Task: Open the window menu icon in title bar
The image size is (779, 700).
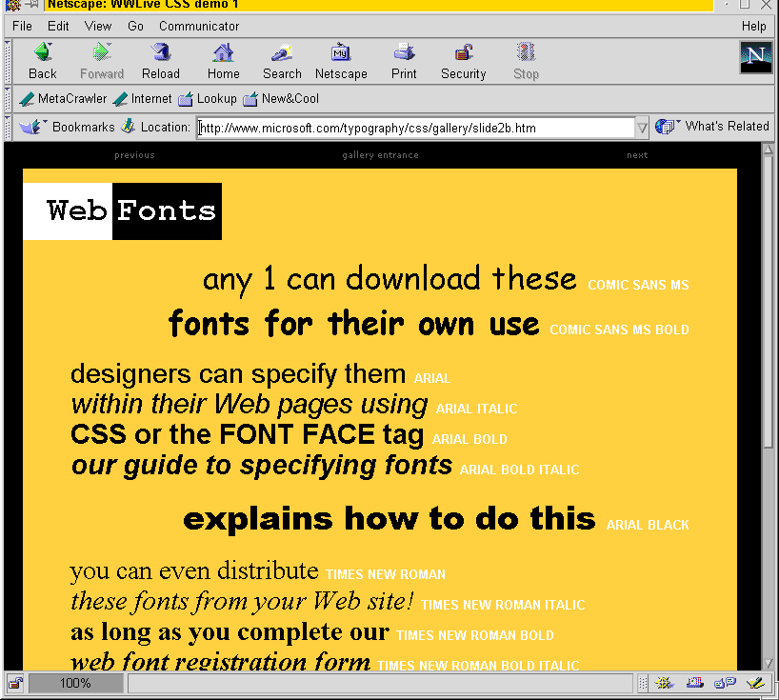Action: (13, 5)
